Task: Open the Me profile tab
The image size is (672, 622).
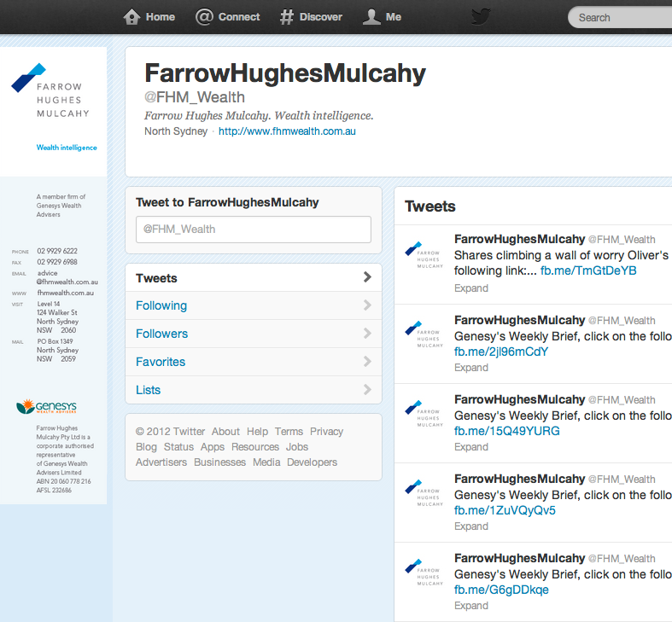Action: point(382,17)
